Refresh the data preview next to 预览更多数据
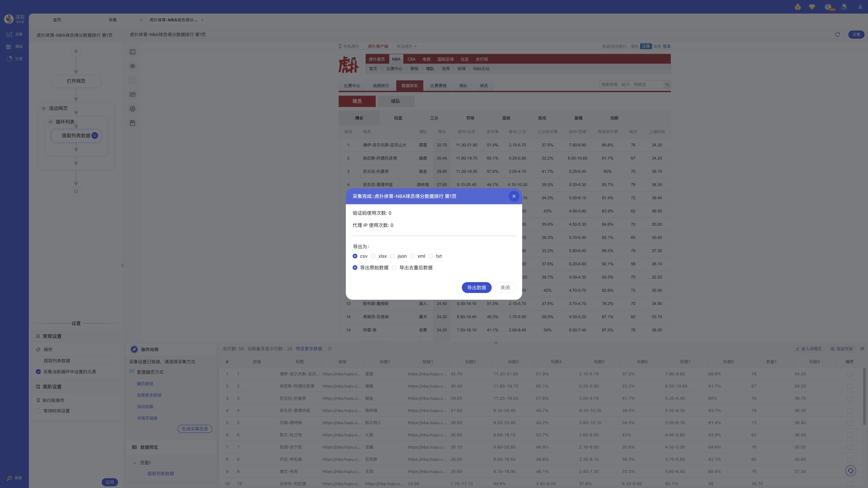 pyautogui.click(x=330, y=349)
